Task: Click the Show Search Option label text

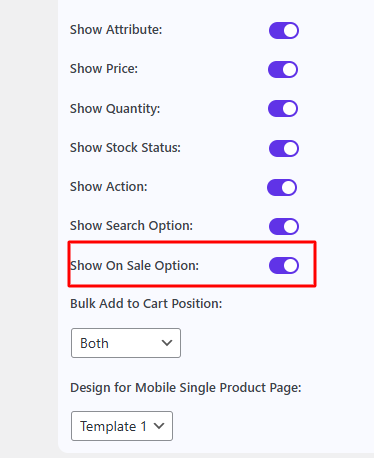Action: (x=131, y=226)
